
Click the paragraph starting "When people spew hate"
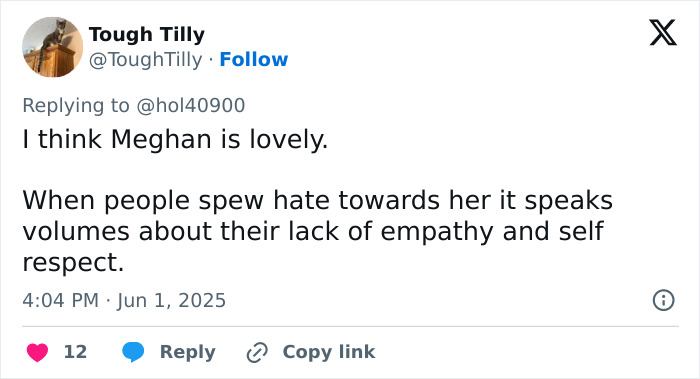pyautogui.click(x=317, y=231)
